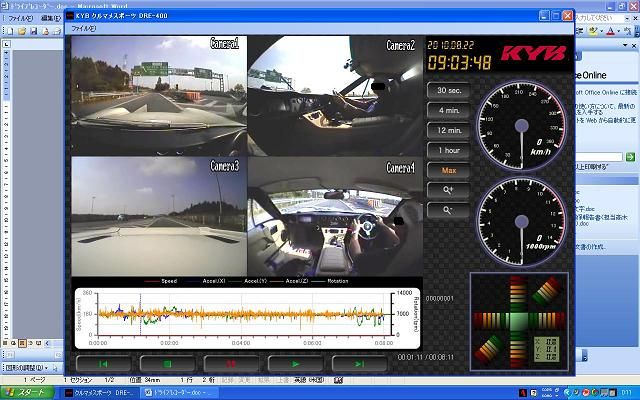The image size is (640, 400).
Task: Set graph range to 1 hour
Action: [449, 151]
